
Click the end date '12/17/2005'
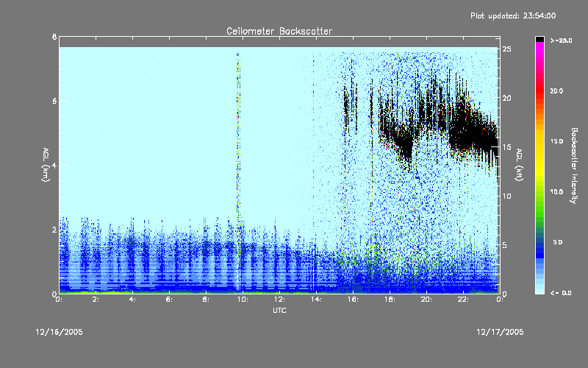(x=500, y=332)
